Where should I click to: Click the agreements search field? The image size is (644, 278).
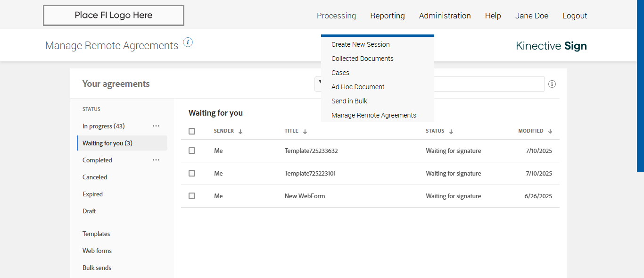click(x=488, y=84)
